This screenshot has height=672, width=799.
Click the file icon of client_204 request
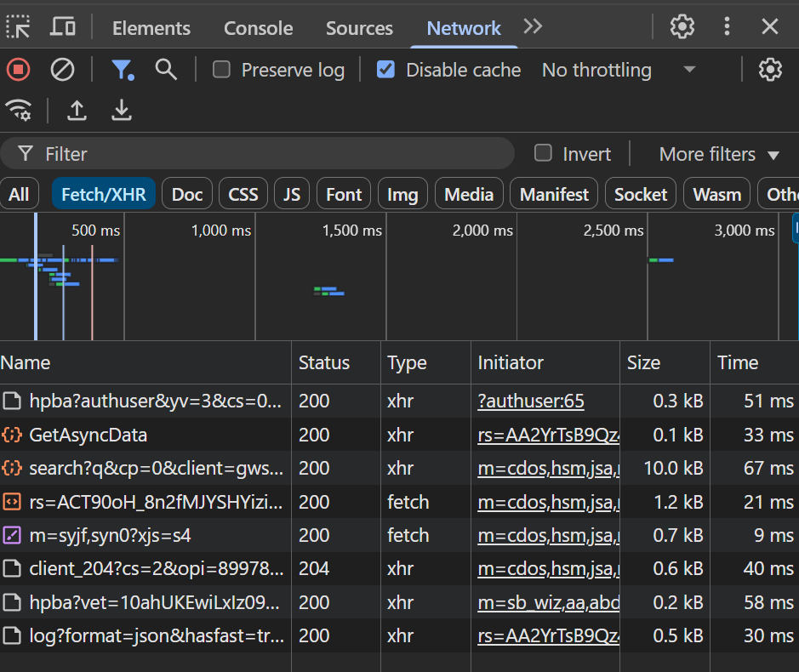click(12, 568)
